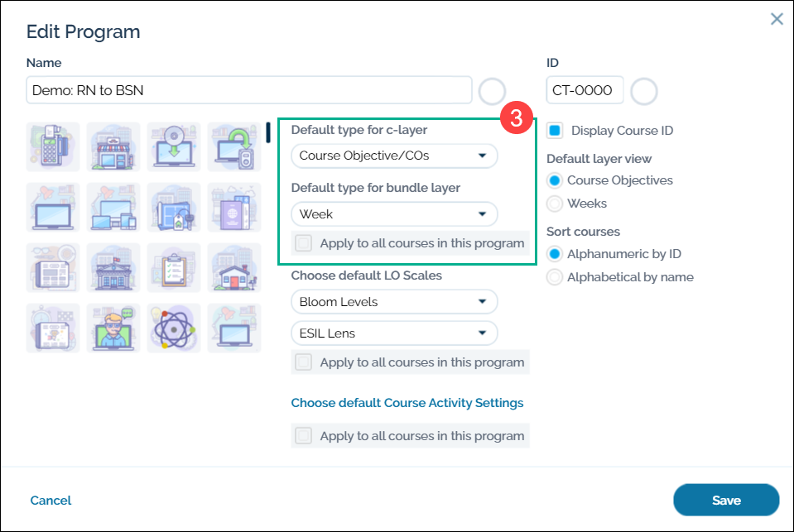Open Choose default Course Activity Settings link
The image size is (794, 532).
click(x=407, y=403)
